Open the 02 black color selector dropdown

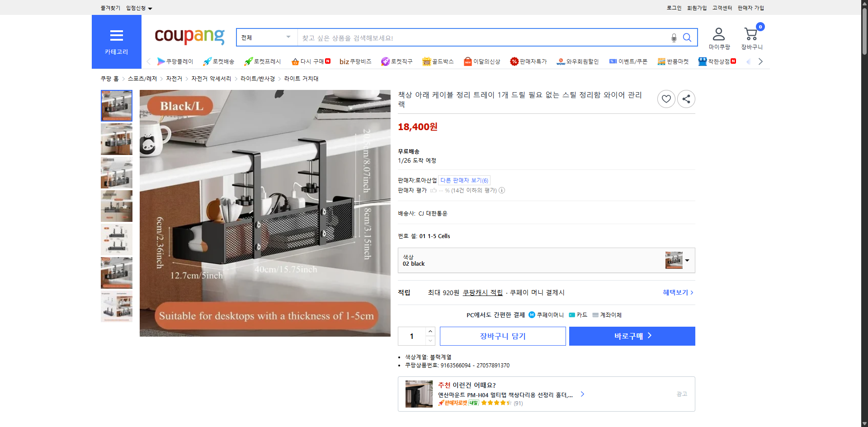tap(687, 260)
